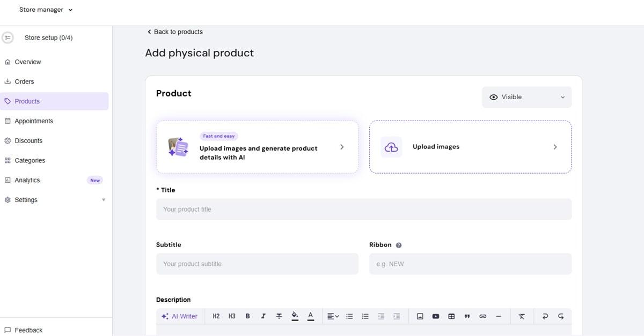Insert a YouTube video into description
The height and width of the screenshot is (336, 644).
coord(436,316)
